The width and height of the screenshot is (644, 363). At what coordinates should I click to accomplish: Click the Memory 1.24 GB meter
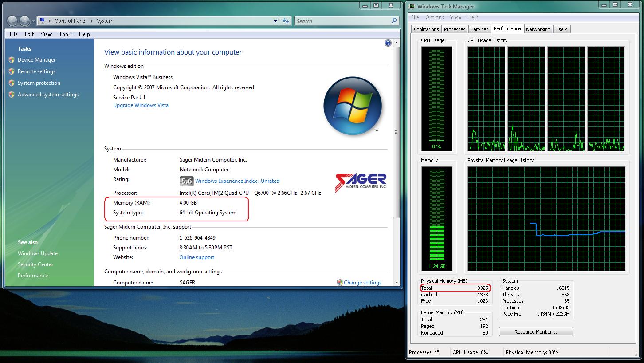pyautogui.click(x=436, y=219)
